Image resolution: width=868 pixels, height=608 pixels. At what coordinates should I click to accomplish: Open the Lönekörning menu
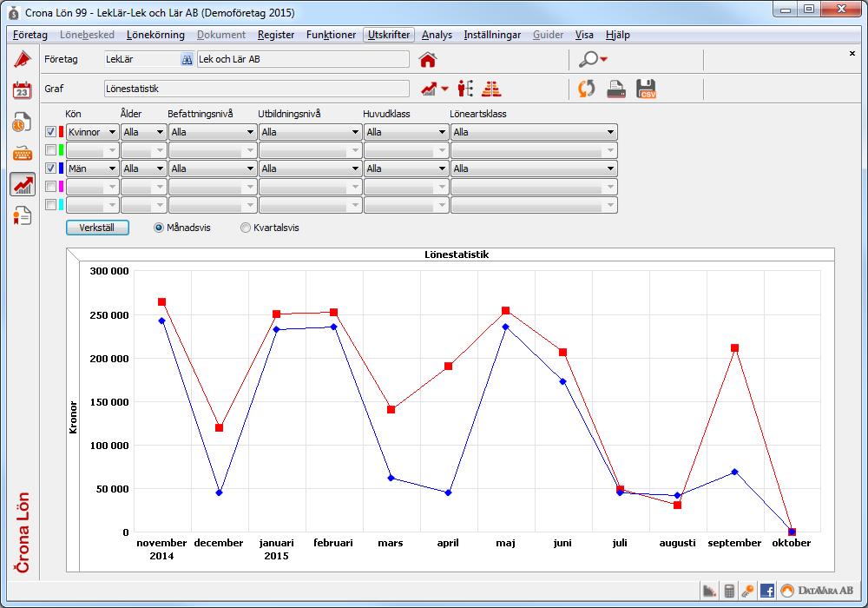[155, 35]
